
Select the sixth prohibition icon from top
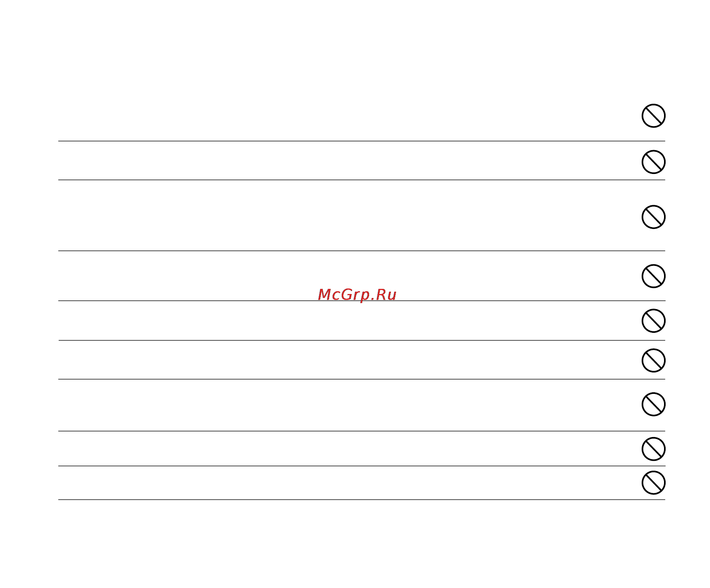coord(653,360)
